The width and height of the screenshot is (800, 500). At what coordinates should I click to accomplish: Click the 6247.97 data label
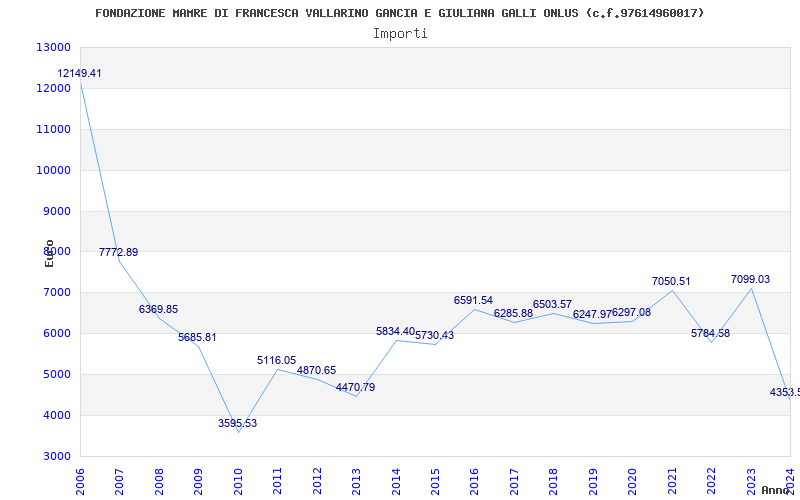coord(592,314)
